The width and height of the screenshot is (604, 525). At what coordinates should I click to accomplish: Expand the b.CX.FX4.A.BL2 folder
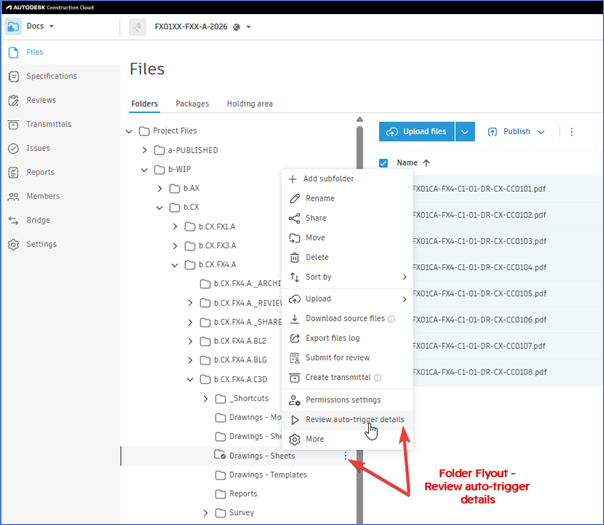190,341
